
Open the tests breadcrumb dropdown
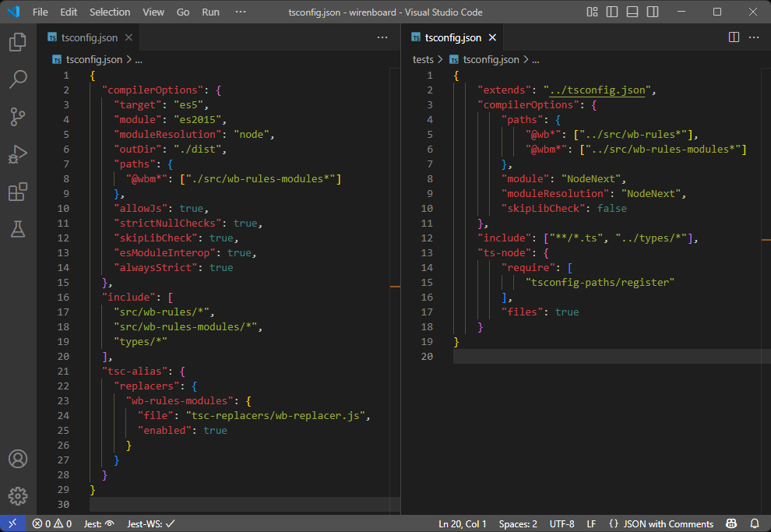coord(423,59)
